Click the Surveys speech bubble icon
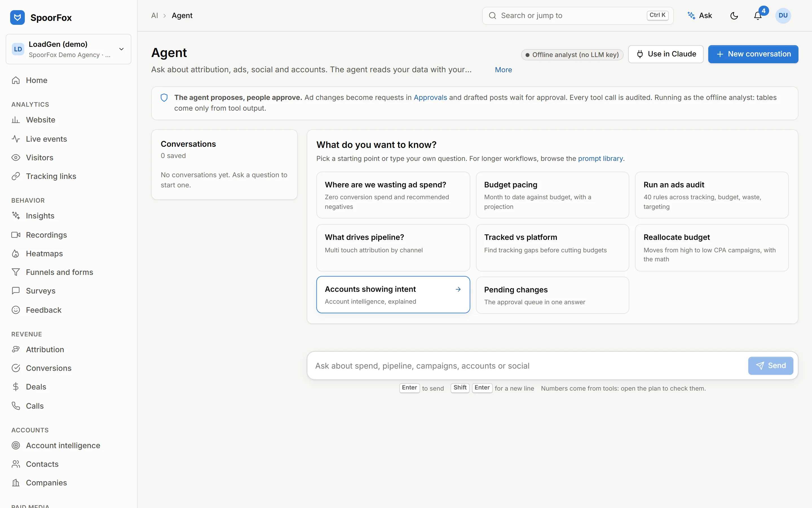The height and width of the screenshot is (508, 812). point(16,291)
